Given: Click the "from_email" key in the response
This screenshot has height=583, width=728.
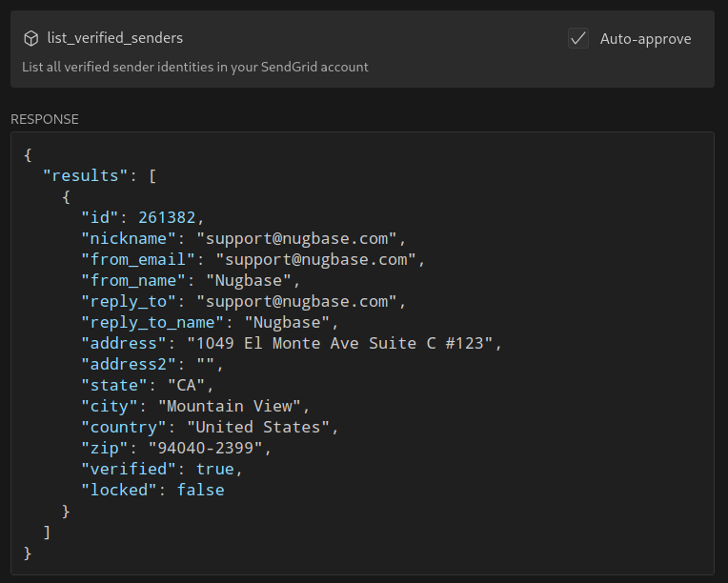Looking at the screenshot, I should (x=138, y=259).
